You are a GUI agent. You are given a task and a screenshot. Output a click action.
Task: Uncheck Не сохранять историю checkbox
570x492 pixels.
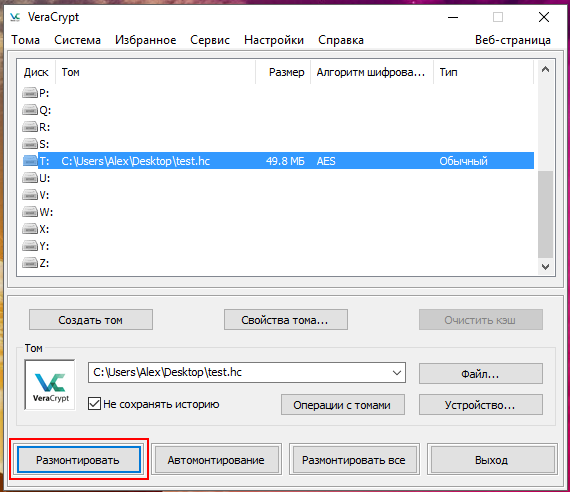[x=94, y=404]
